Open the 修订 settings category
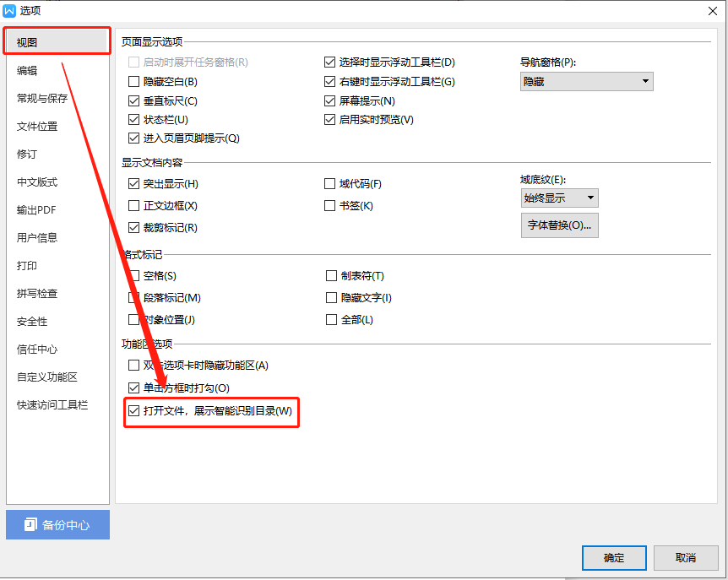Viewport: 728px width, 580px height. coord(27,154)
